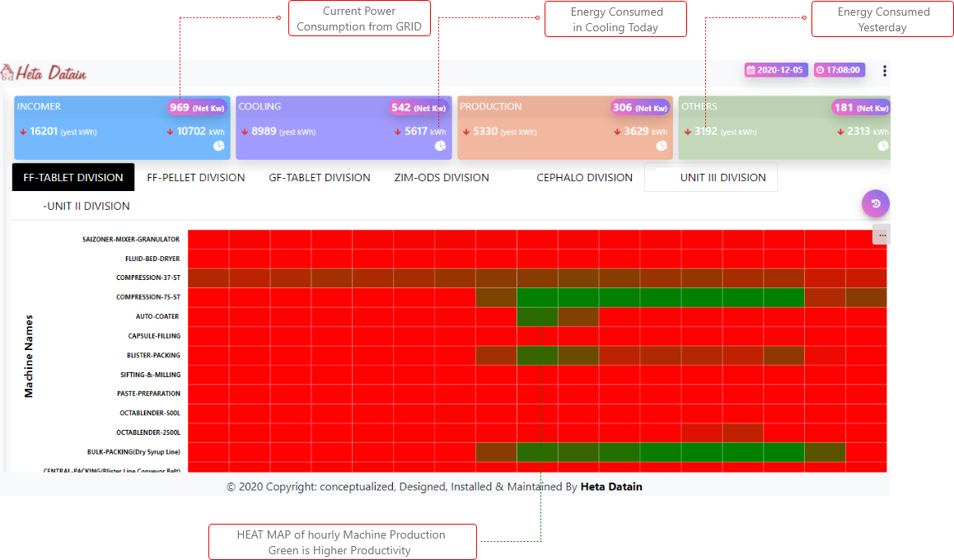Click the Heta Datain logo

pyautogui.click(x=44, y=73)
